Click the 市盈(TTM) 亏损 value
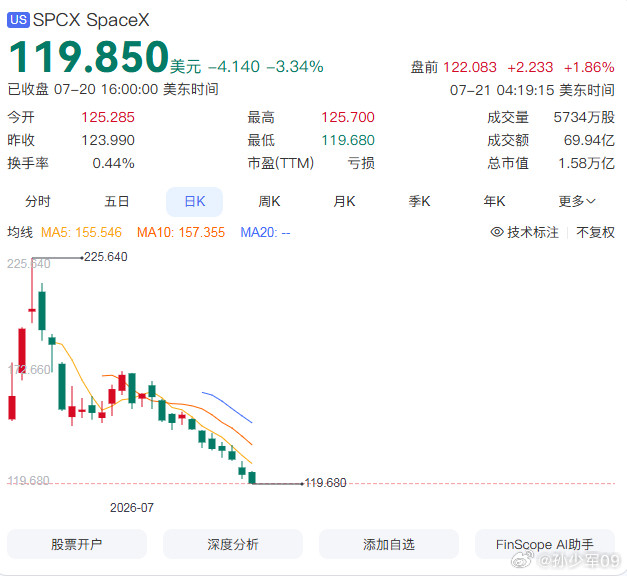Image resolution: width=627 pixels, height=576 pixels. [x=361, y=163]
